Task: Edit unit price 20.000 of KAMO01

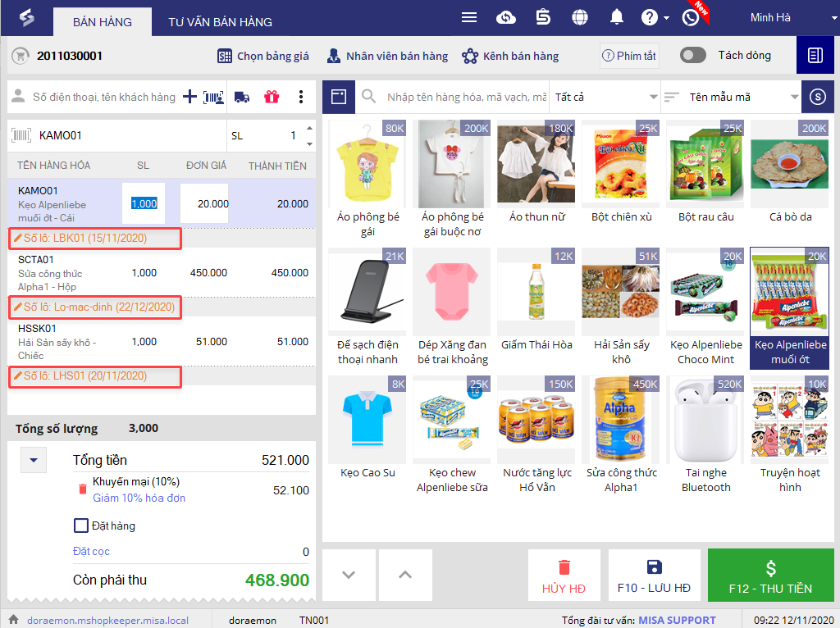Action: point(204,203)
